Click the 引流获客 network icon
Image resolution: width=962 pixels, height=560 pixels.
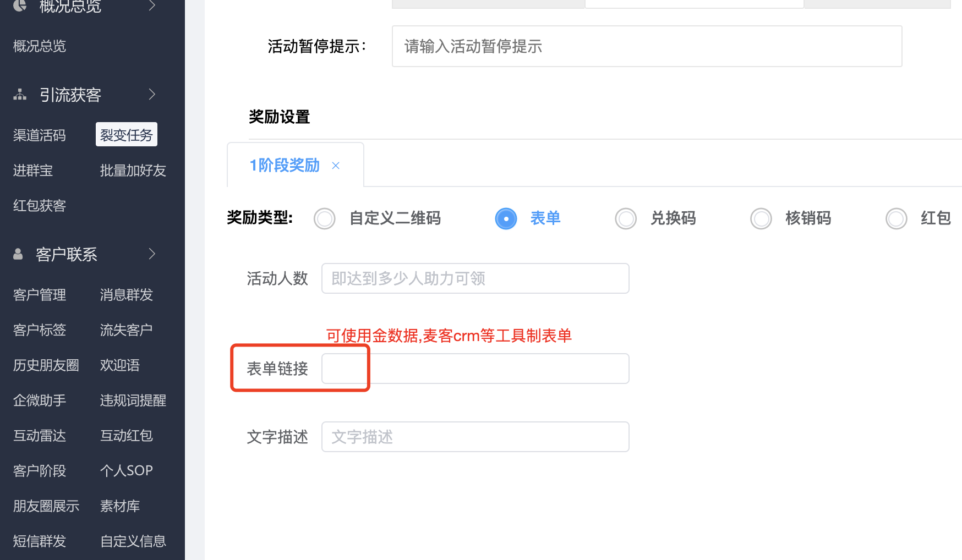click(x=20, y=95)
